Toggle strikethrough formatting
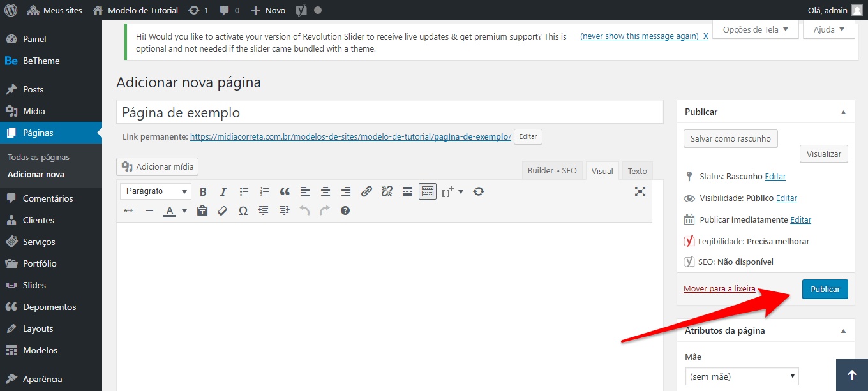Screen dimensions: 868x391 pos(129,210)
